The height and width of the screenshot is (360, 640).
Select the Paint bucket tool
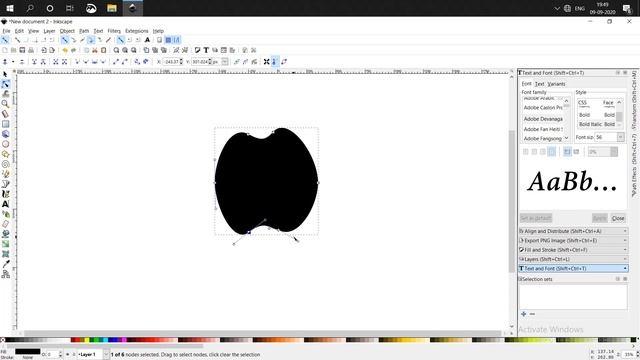coord(5,234)
